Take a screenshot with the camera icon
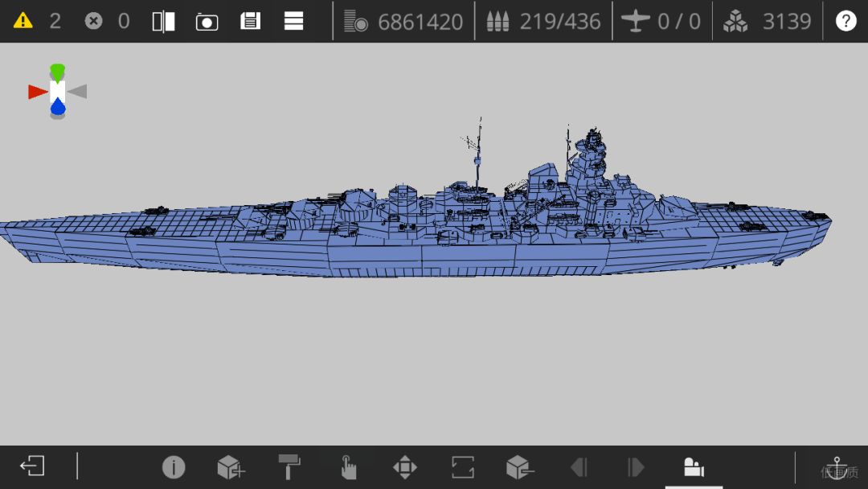The height and width of the screenshot is (489, 868). coord(207,23)
